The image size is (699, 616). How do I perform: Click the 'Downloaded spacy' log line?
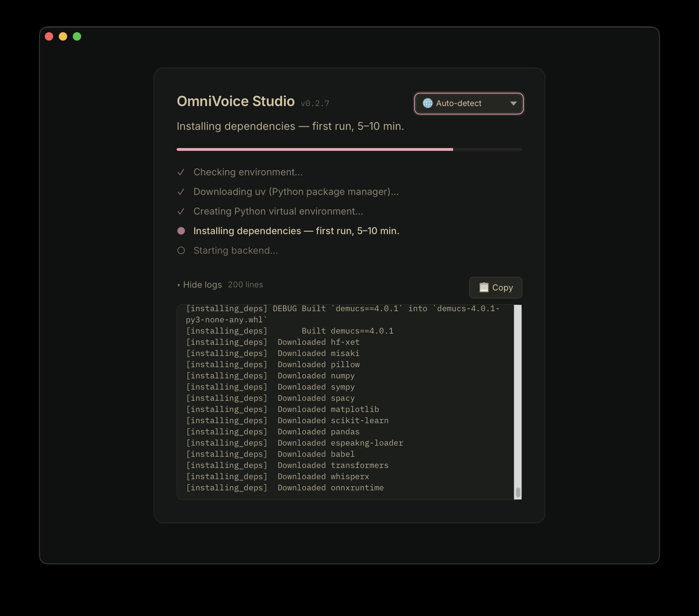coord(270,398)
